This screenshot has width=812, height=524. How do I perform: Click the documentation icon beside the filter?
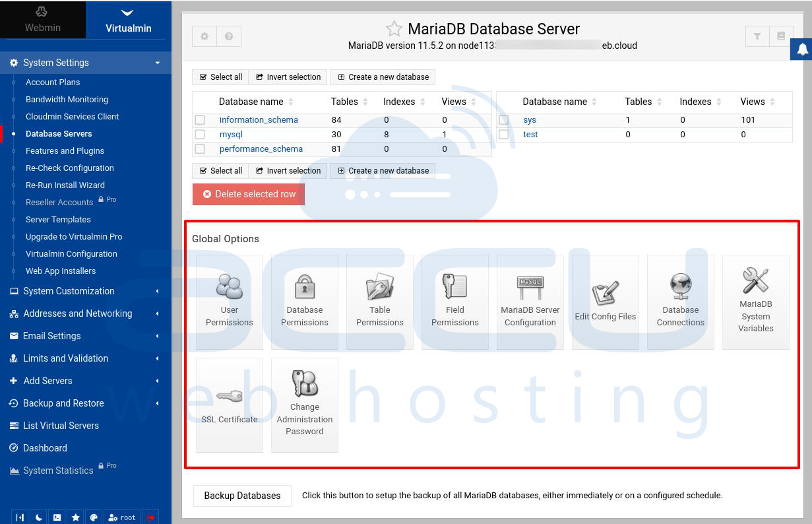tap(781, 36)
